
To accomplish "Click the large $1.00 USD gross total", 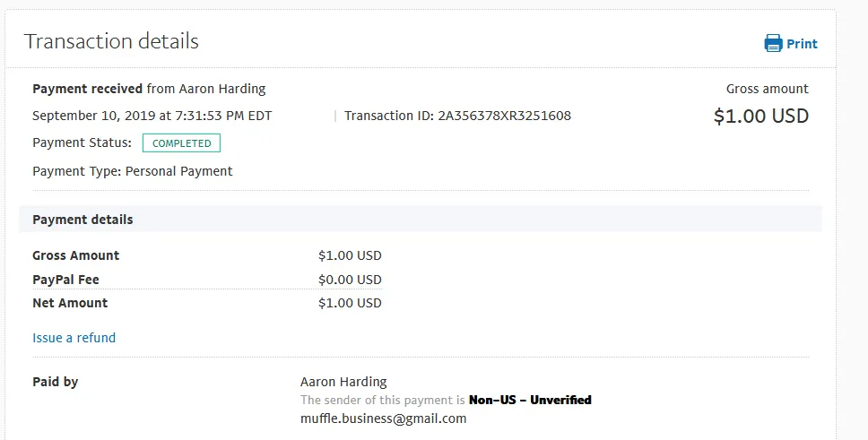I will 760,116.
